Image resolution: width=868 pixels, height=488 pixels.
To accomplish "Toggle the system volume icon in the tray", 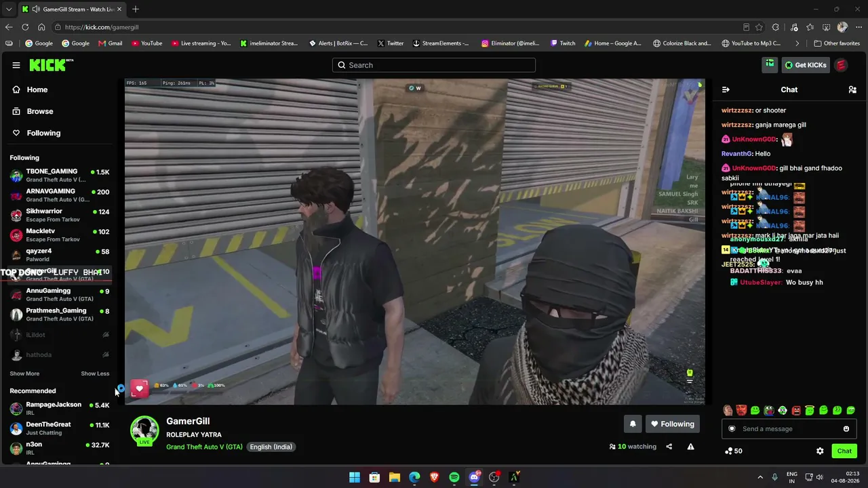I will pos(819,477).
